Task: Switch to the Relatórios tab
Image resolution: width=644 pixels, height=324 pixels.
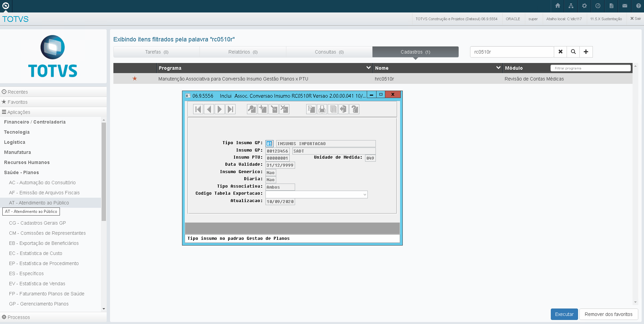Action: [x=243, y=52]
